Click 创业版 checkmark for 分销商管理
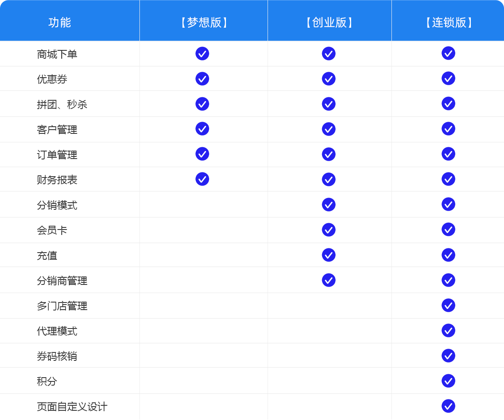Screen dimensions: 504x420 coord(328,280)
